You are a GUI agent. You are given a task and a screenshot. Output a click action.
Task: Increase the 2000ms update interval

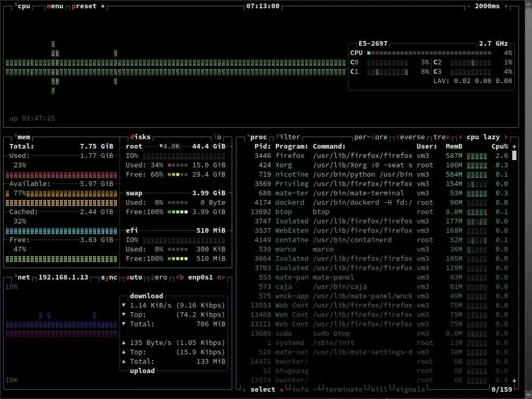pos(506,6)
